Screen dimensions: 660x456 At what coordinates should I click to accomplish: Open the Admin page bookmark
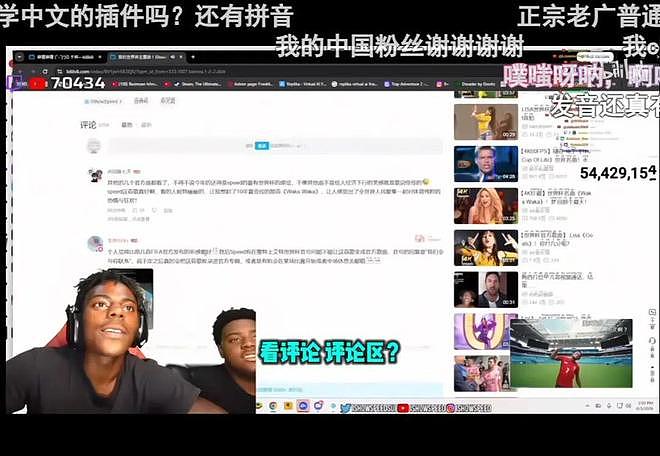tap(250, 84)
